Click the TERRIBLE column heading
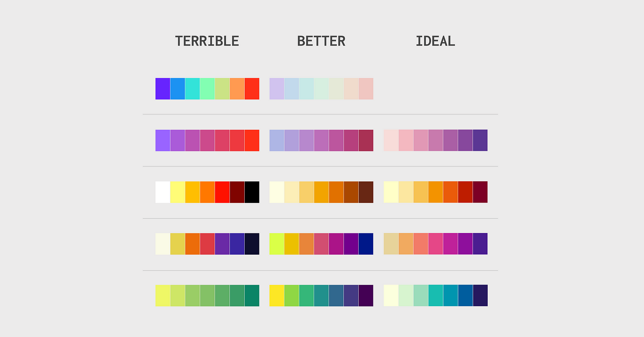Viewport: 644px width, 337px height. coord(207,41)
